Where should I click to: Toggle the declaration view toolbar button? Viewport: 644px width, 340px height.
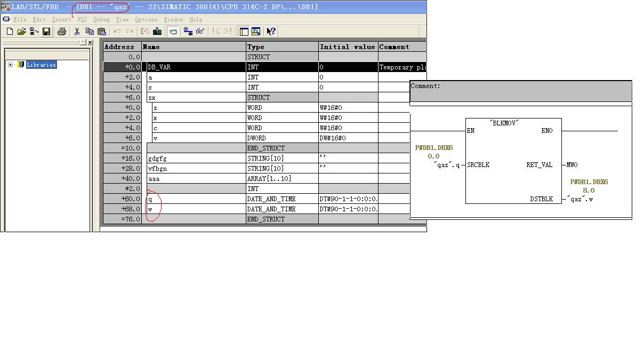pyautogui.click(x=173, y=31)
